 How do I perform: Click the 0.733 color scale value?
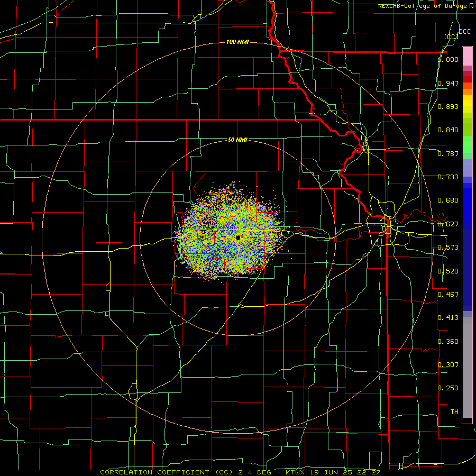pos(448,177)
